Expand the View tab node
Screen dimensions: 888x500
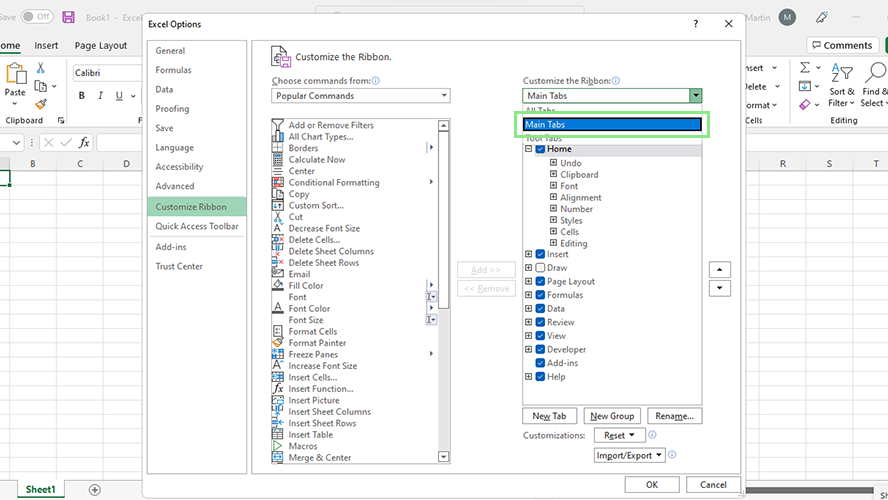(x=528, y=336)
